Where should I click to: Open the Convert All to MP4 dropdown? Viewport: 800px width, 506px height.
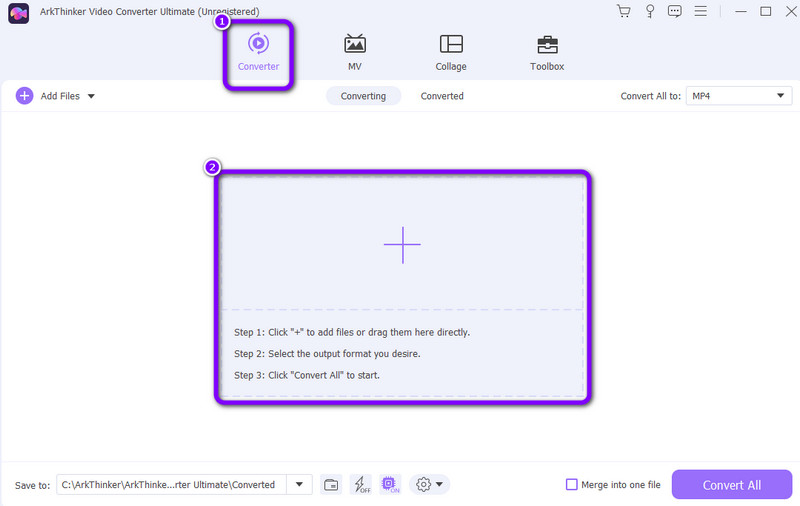[x=738, y=96]
